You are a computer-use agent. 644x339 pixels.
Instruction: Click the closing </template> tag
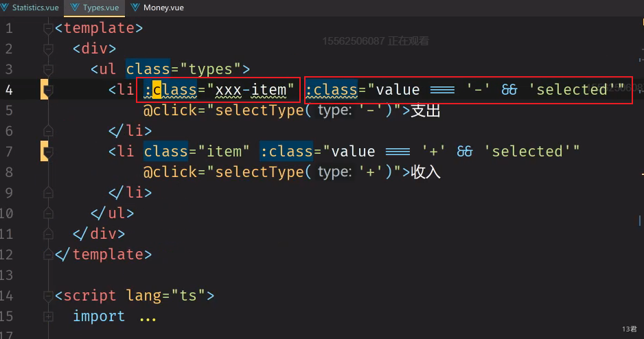(103, 255)
